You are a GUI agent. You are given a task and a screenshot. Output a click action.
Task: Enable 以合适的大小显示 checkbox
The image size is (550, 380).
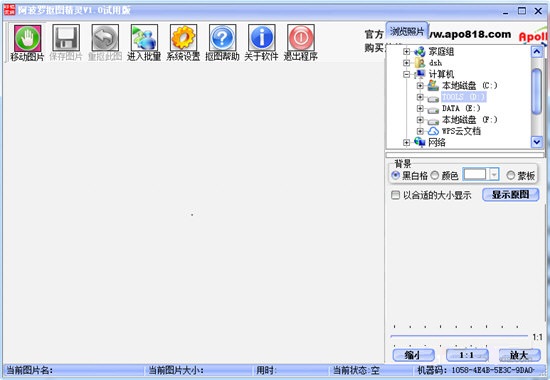coord(395,195)
